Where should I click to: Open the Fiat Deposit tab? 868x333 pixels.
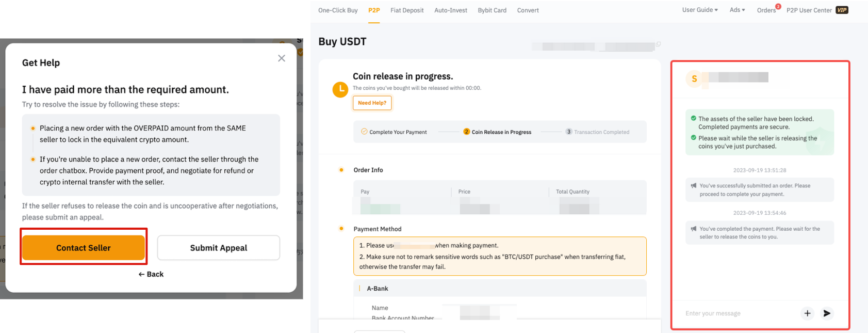(407, 10)
